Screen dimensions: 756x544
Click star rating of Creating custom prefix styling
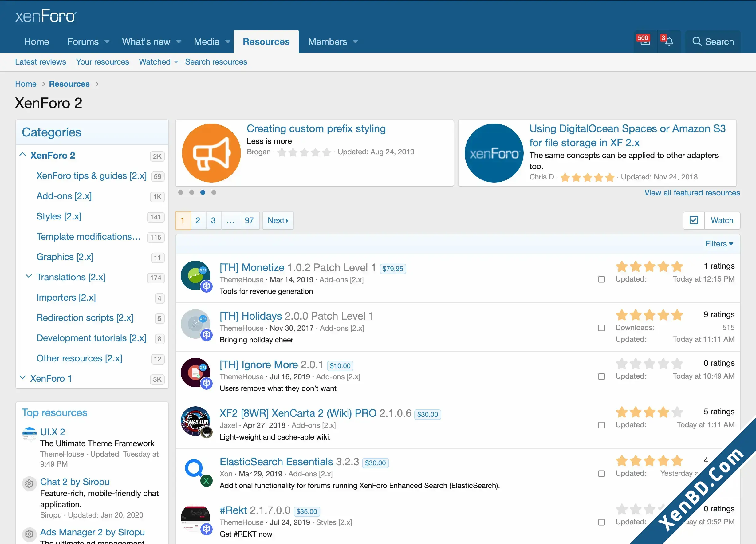(x=304, y=152)
